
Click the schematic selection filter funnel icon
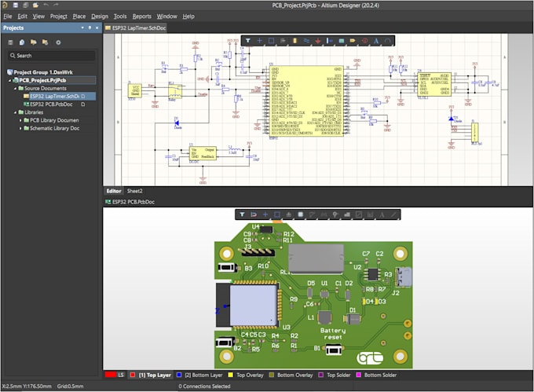click(x=248, y=41)
